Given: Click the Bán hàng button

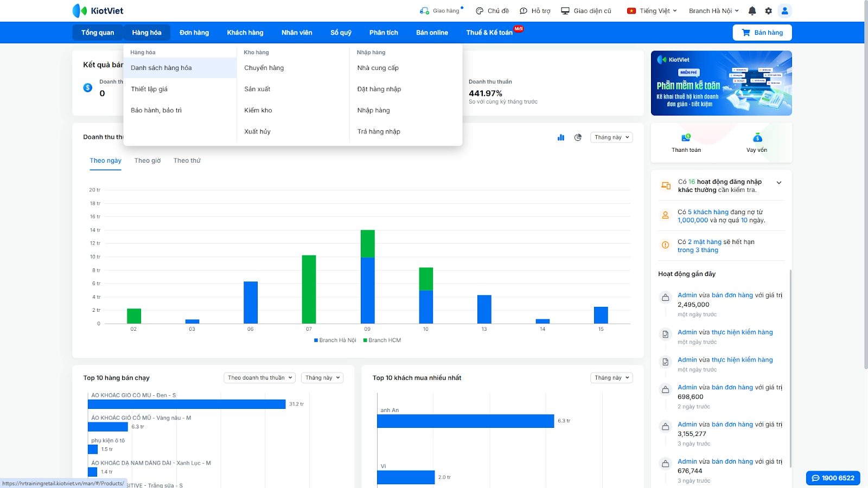Looking at the screenshot, I should click(762, 33).
